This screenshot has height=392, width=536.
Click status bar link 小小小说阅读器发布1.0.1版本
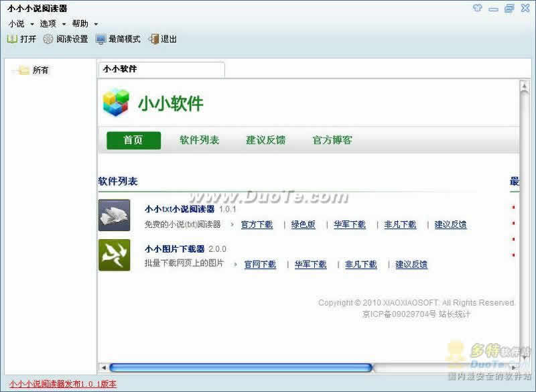tap(62, 384)
